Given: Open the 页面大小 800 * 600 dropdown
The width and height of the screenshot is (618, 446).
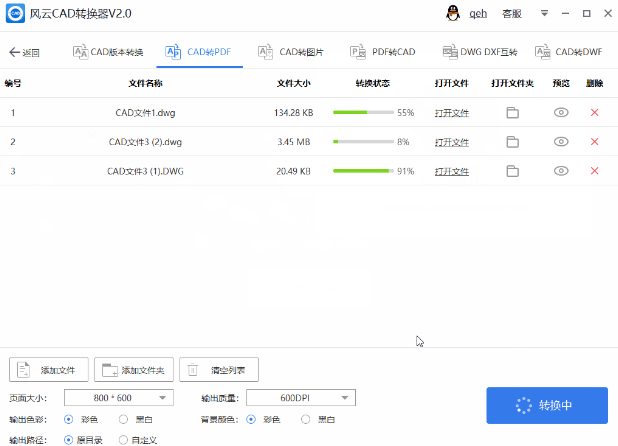Looking at the screenshot, I should click(119, 398).
